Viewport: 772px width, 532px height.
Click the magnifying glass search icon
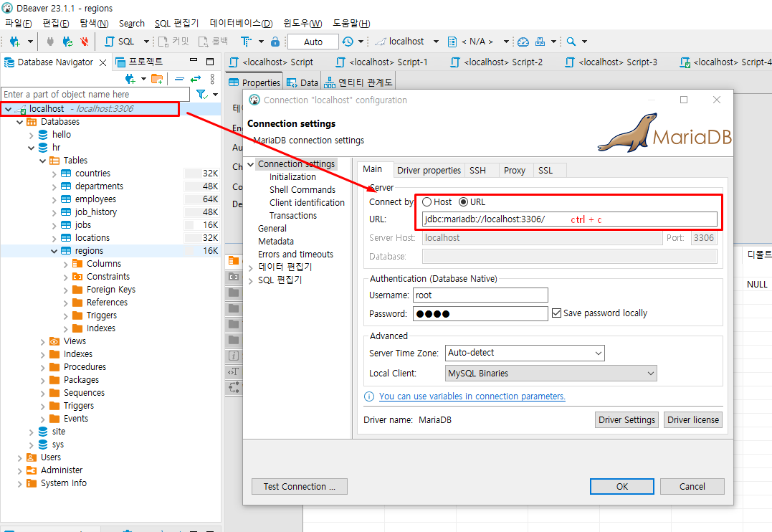coord(571,42)
